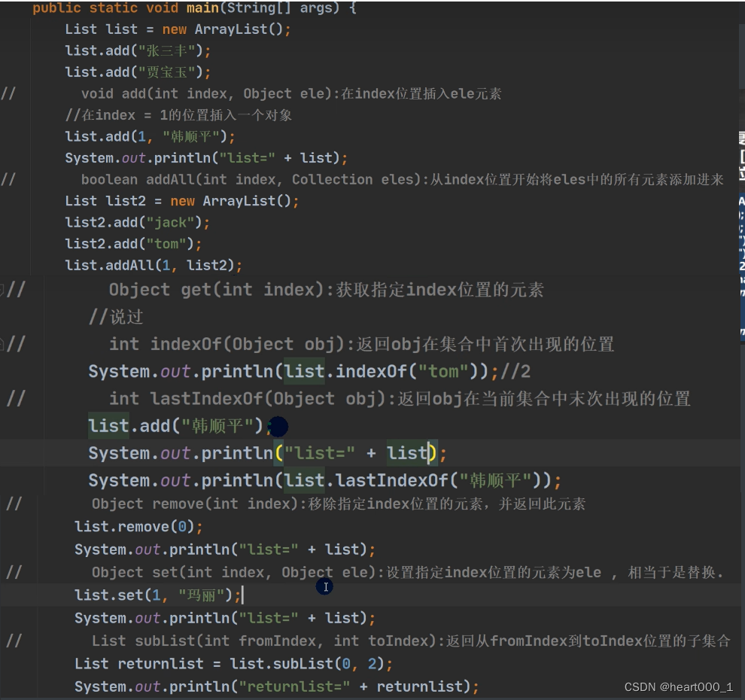Click the println("list=") line directly below list.add(1, "韩顺平")

206,158
